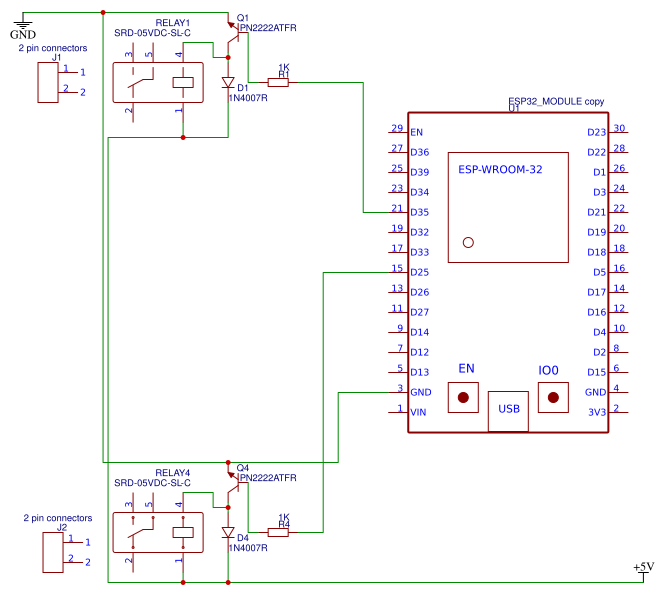
Task: Click pin 28 D22 on the module
Action: point(618,152)
